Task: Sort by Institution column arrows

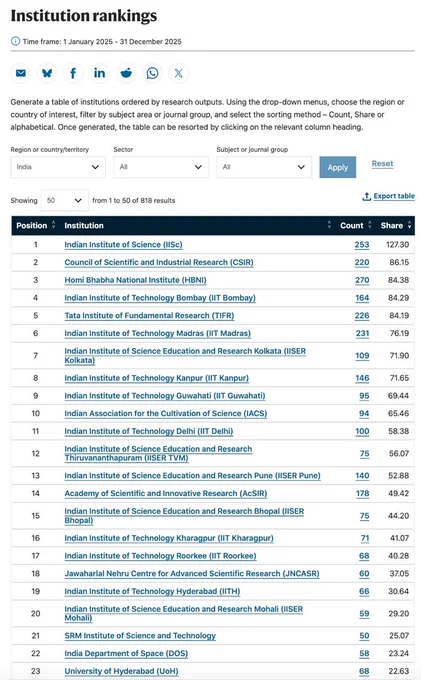Action: [329, 225]
